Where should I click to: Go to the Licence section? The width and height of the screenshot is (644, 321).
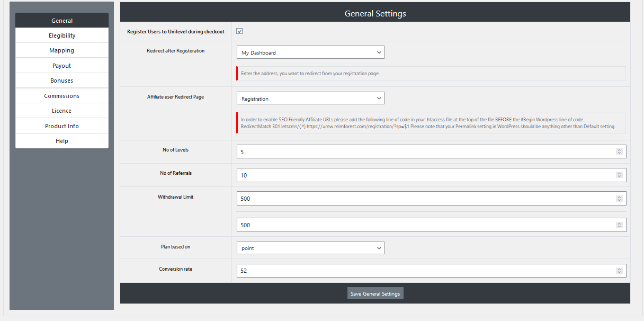61,110
